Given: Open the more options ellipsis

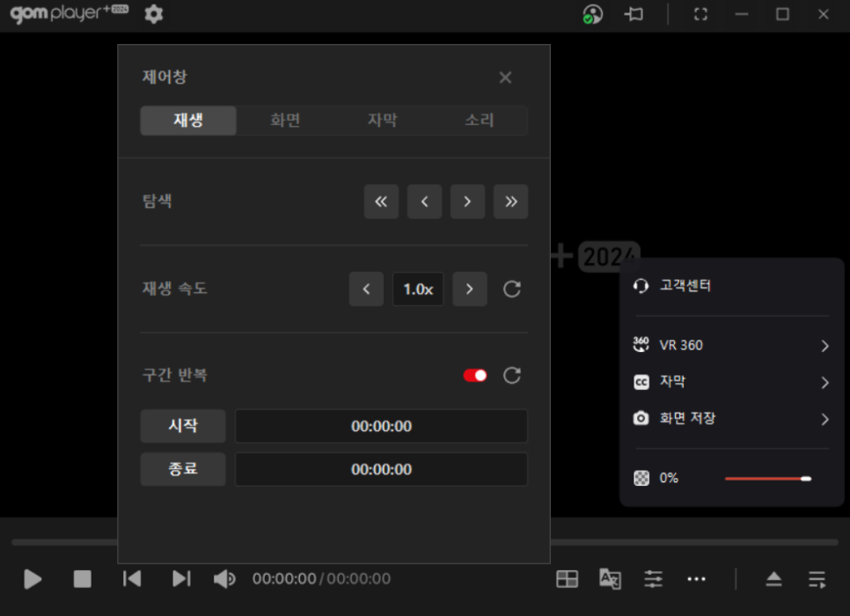Looking at the screenshot, I should 696,579.
